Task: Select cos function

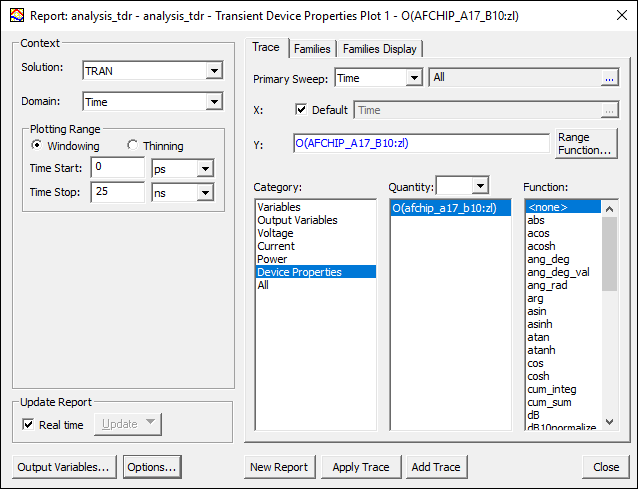Action: point(563,363)
